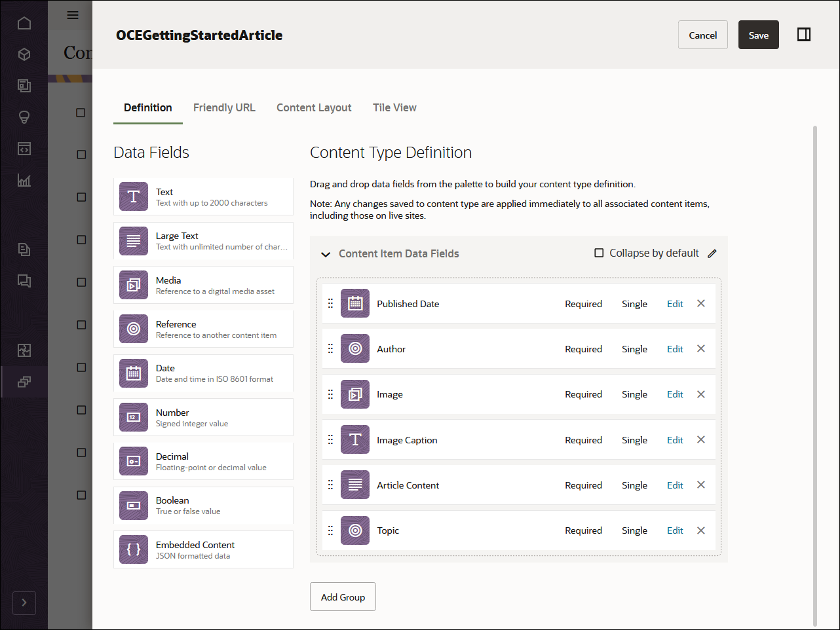Edit the Published Date field
This screenshot has height=630, width=840.
point(675,303)
